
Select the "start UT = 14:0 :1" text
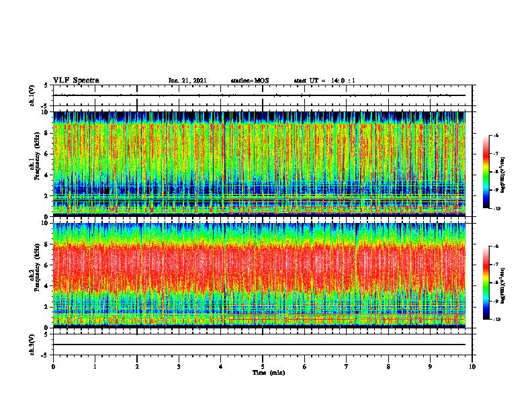click(x=324, y=81)
